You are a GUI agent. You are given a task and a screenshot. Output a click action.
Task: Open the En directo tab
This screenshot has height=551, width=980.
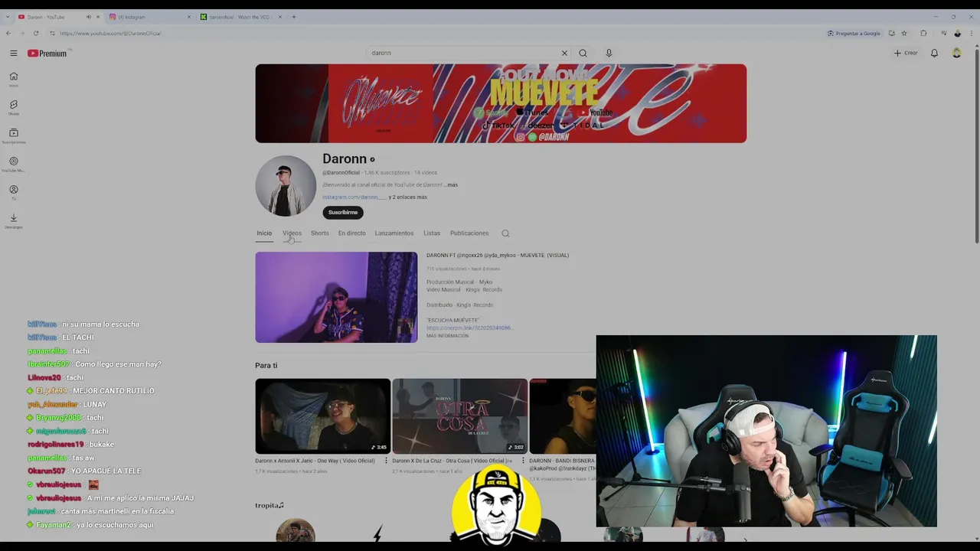pyautogui.click(x=351, y=233)
